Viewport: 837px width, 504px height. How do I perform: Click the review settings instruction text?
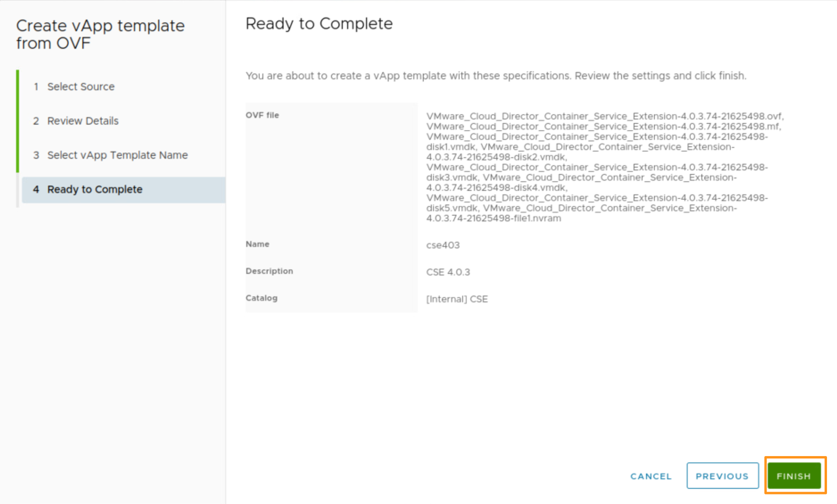coord(496,75)
